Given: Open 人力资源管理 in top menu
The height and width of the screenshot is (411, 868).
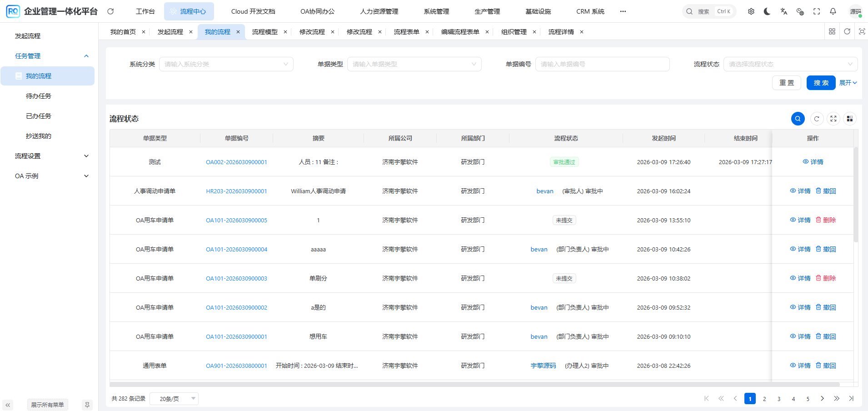Looking at the screenshot, I should pos(379,11).
